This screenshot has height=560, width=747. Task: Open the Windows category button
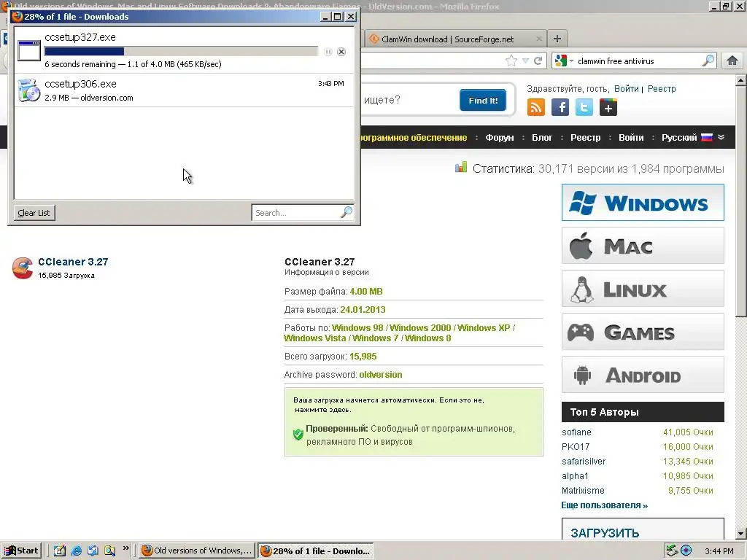click(643, 203)
